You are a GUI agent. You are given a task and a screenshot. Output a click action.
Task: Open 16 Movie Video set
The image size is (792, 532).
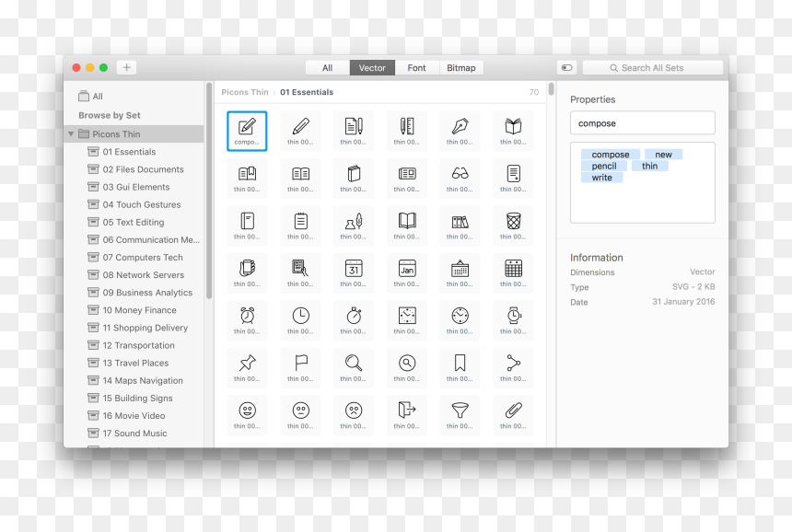tap(134, 415)
